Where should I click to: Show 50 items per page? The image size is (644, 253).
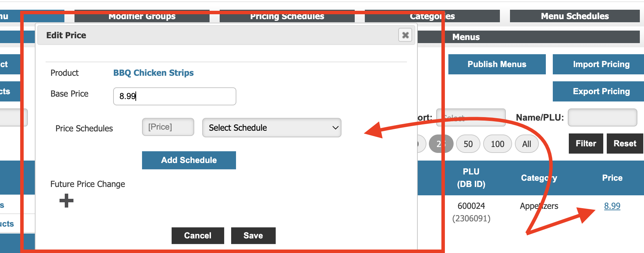coord(468,144)
